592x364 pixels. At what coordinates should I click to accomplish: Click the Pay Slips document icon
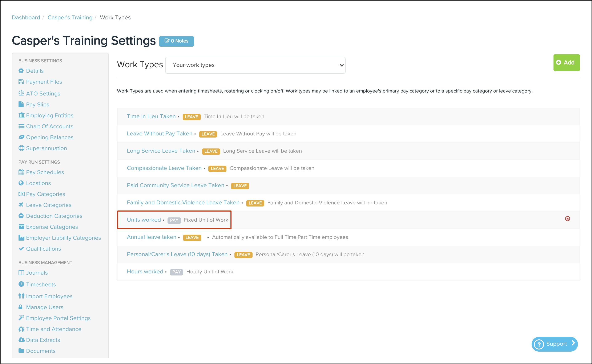pyautogui.click(x=21, y=104)
